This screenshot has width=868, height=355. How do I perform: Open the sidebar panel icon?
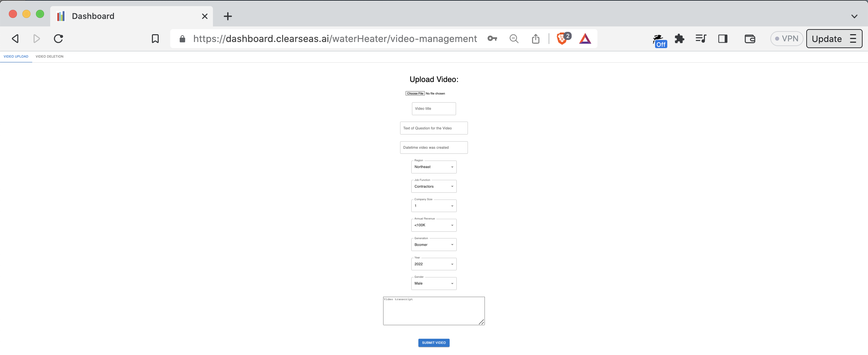click(x=723, y=38)
